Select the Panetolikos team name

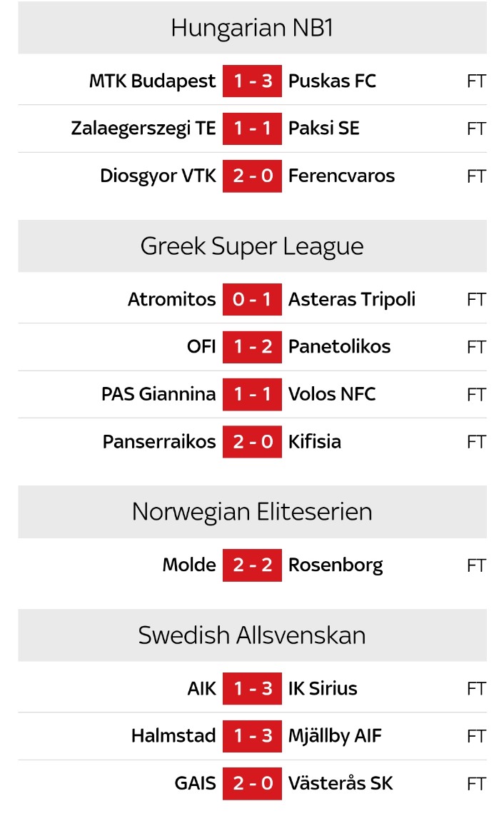(339, 347)
